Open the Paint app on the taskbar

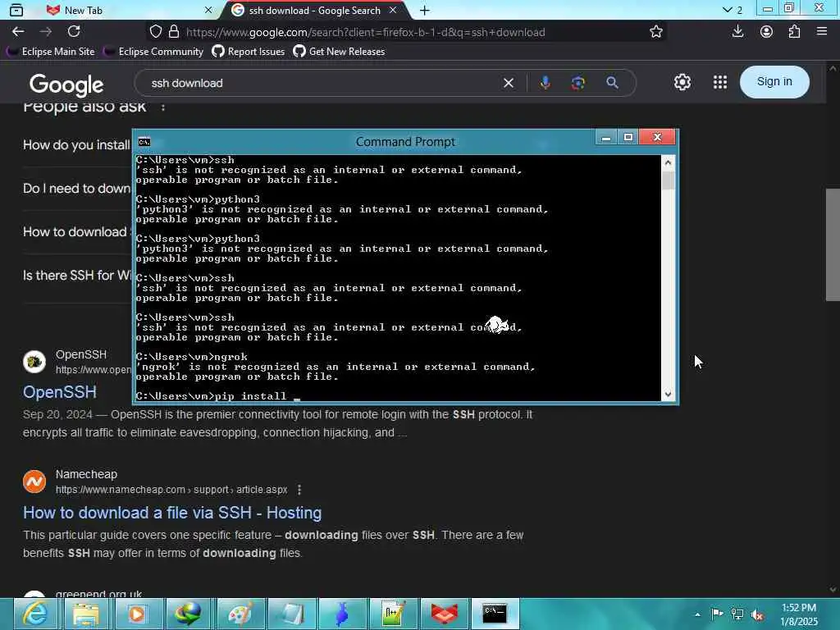240,614
